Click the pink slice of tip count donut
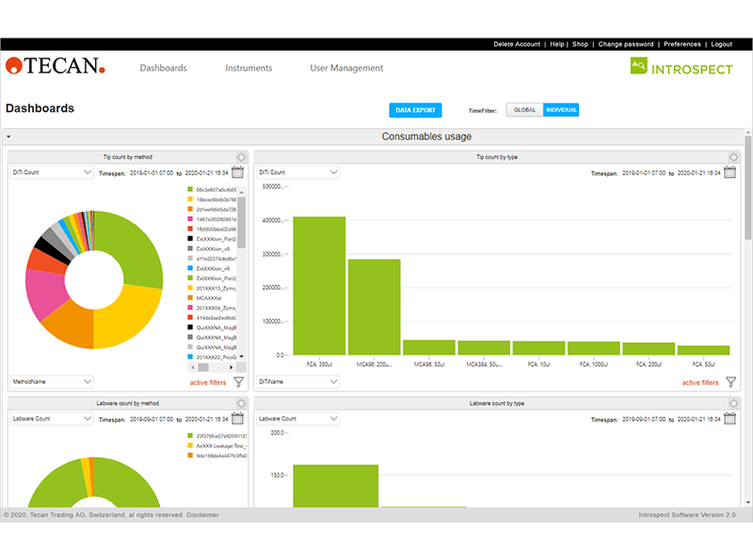The height and width of the screenshot is (560, 753). coord(46,293)
